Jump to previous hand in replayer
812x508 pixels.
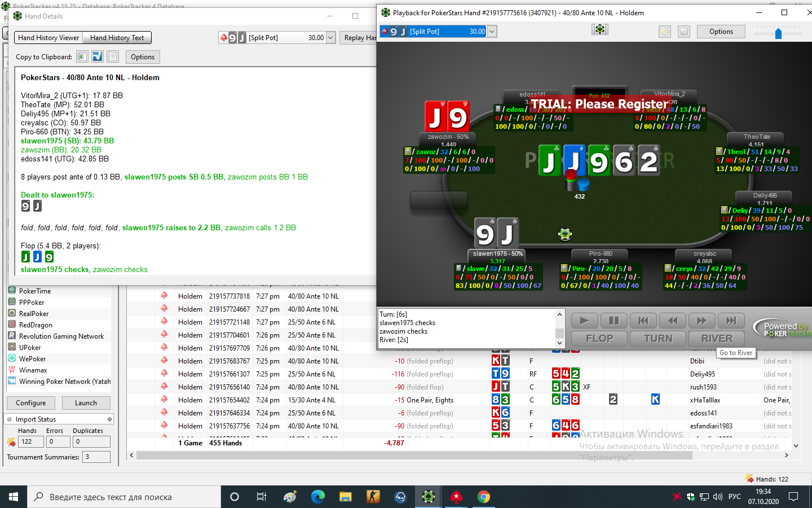click(x=643, y=321)
